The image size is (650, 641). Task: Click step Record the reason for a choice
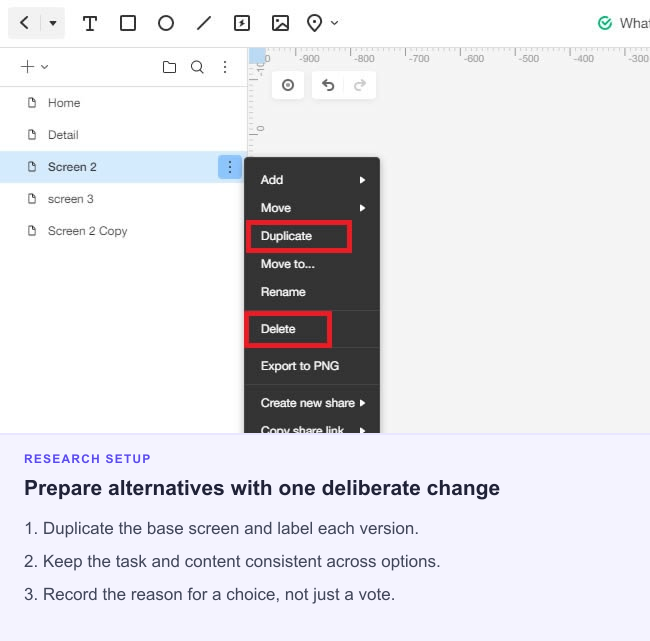pyautogui.click(x=209, y=595)
